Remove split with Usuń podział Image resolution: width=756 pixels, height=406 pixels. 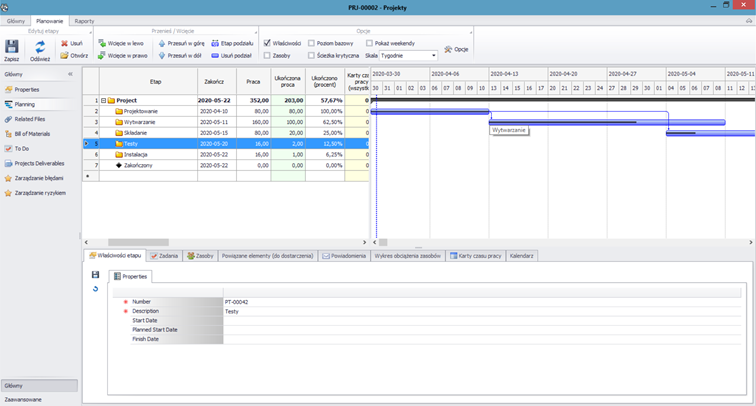pyautogui.click(x=231, y=55)
